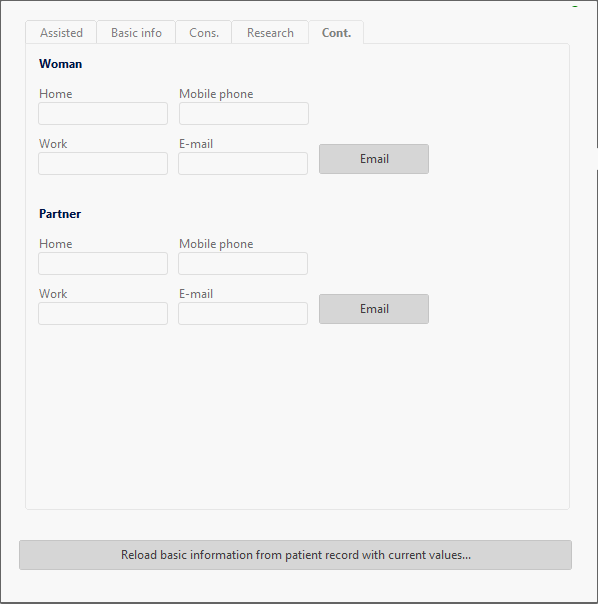This screenshot has width=598, height=604.
Task: Click the Partner's Work phone field
Action: tap(103, 313)
